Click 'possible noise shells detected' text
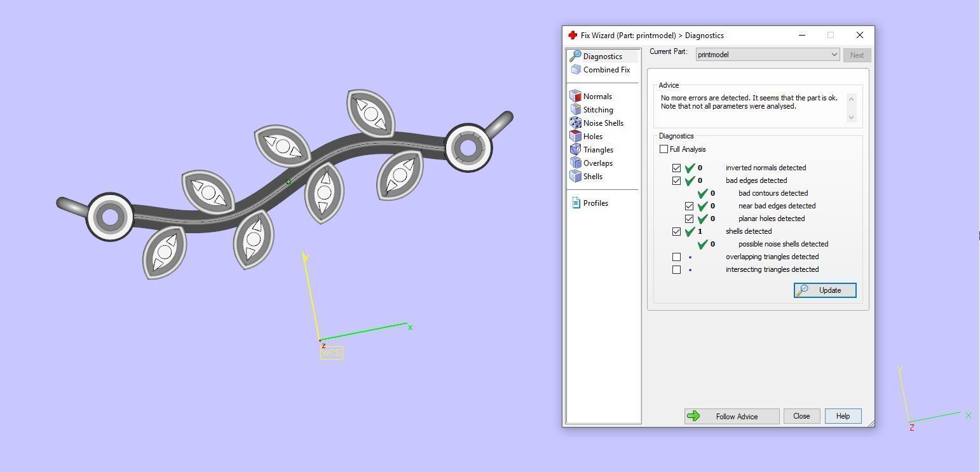980x472 pixels. click(783, 244)
